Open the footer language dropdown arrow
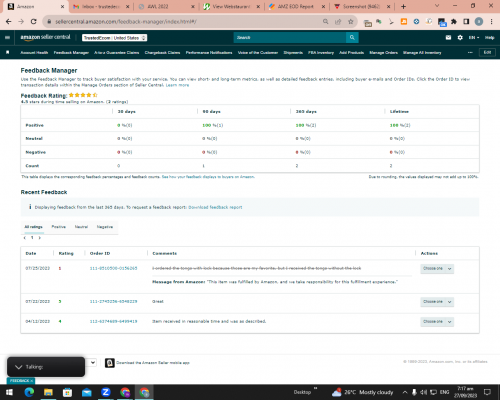500x400 pixels. click(x=93, y=362)
